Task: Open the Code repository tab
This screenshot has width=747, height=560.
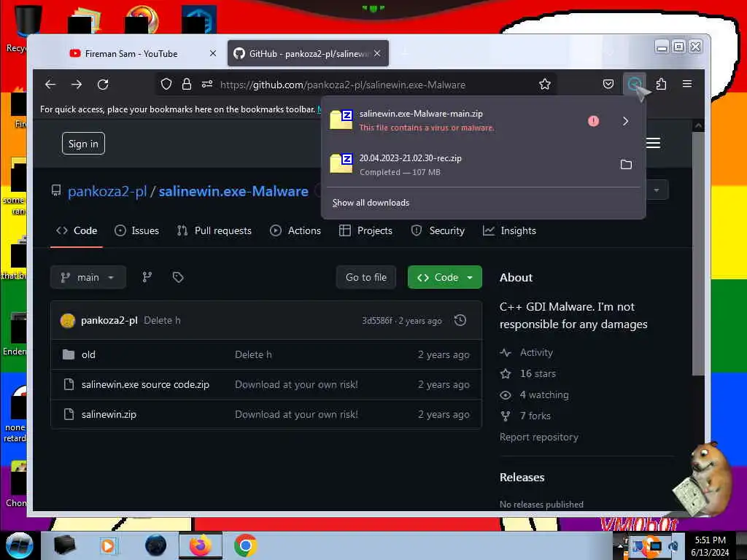Action: click(x=77, y=231)
